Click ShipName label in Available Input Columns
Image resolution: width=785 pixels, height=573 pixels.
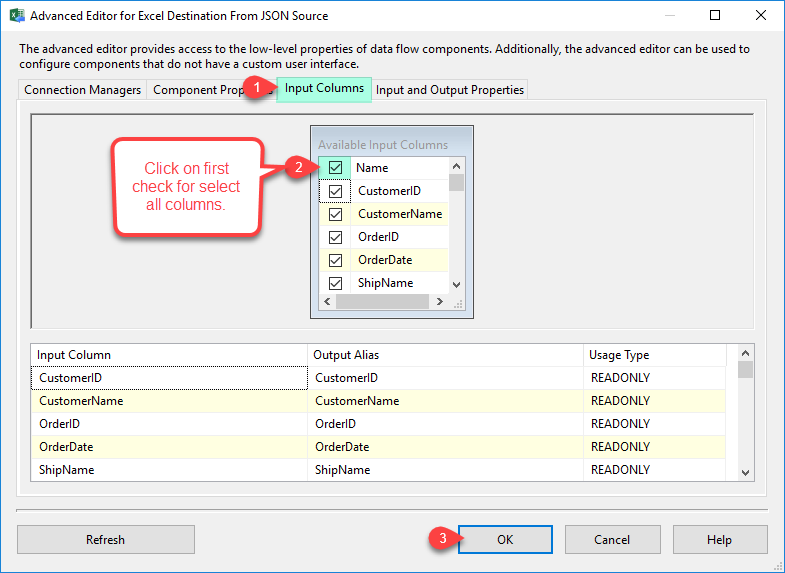385,283
